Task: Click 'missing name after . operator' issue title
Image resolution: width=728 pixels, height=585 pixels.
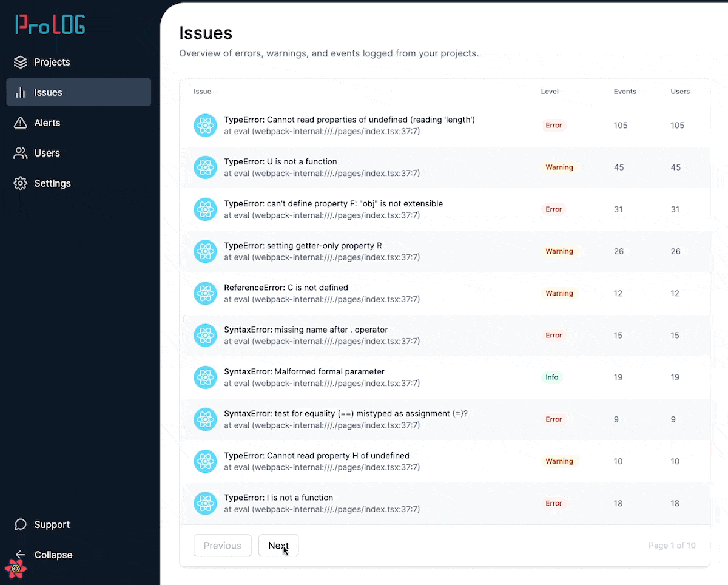Action: tap(306, 330)
